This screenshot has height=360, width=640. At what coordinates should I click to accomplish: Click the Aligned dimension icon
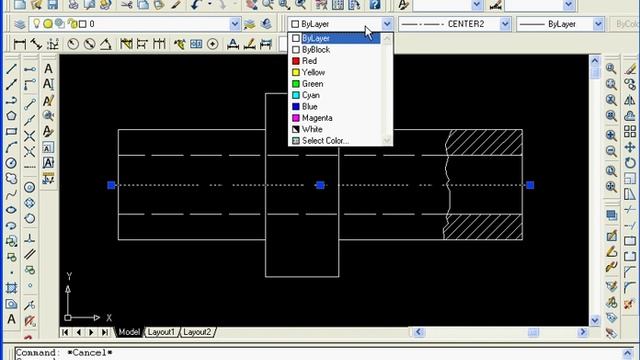pos(36,44)
